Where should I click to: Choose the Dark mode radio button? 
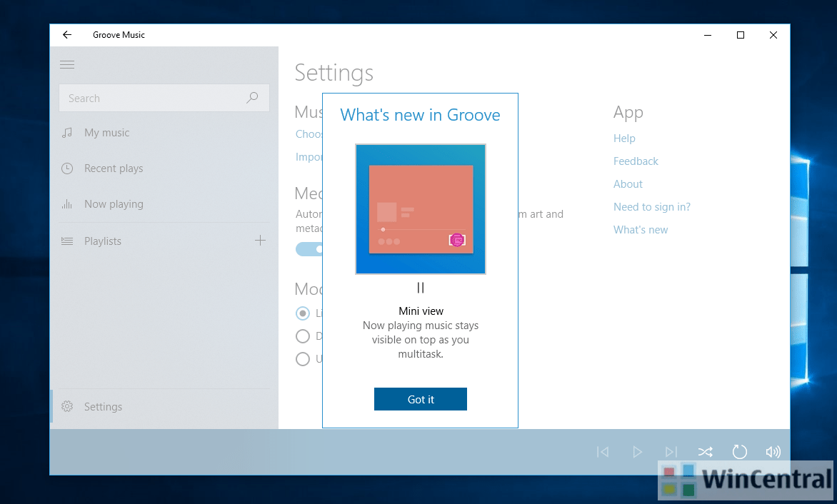click(302, 336)
